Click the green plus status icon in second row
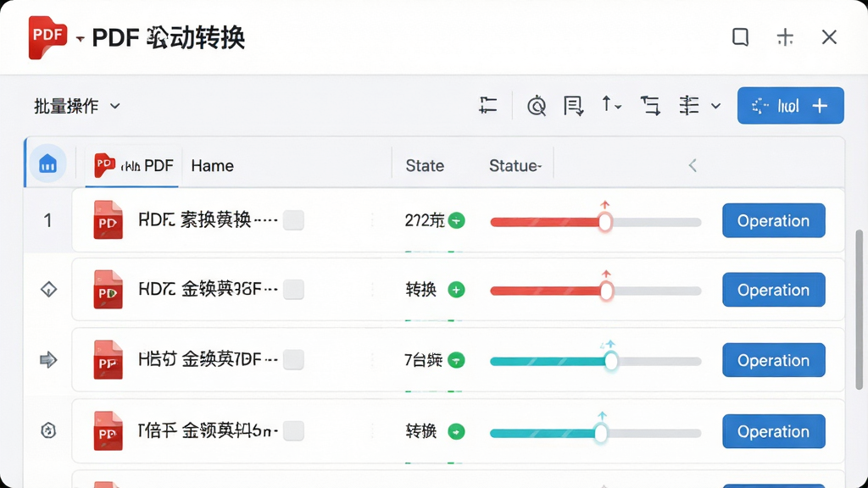Image resolution: width=868 pixels, height=488 pixels. 456,290
